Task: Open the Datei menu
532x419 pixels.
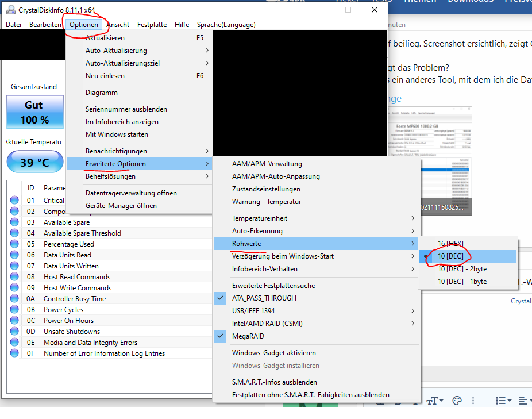Action: click(x=14, y=25)
